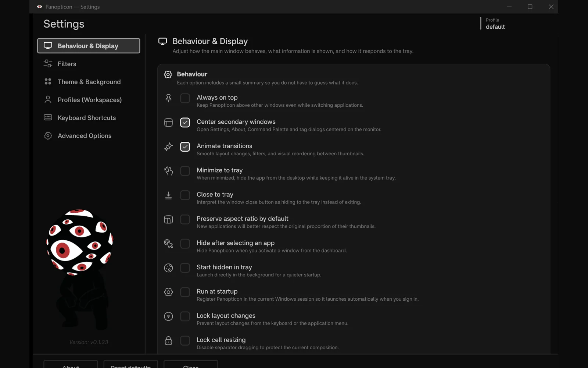
Task: Click the round icon beside Start hidden in tray
Action: click(x=168, y=268)
